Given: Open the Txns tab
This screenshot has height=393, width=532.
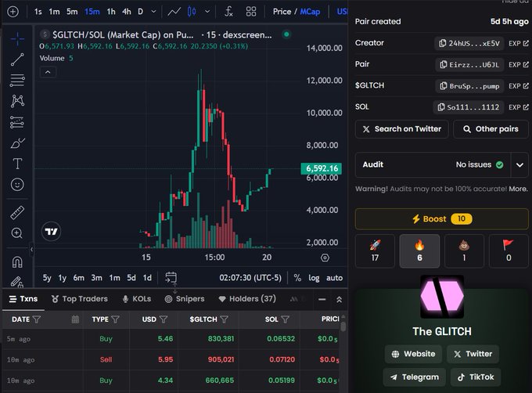Looking at the screenshot, I should point(23,299).
